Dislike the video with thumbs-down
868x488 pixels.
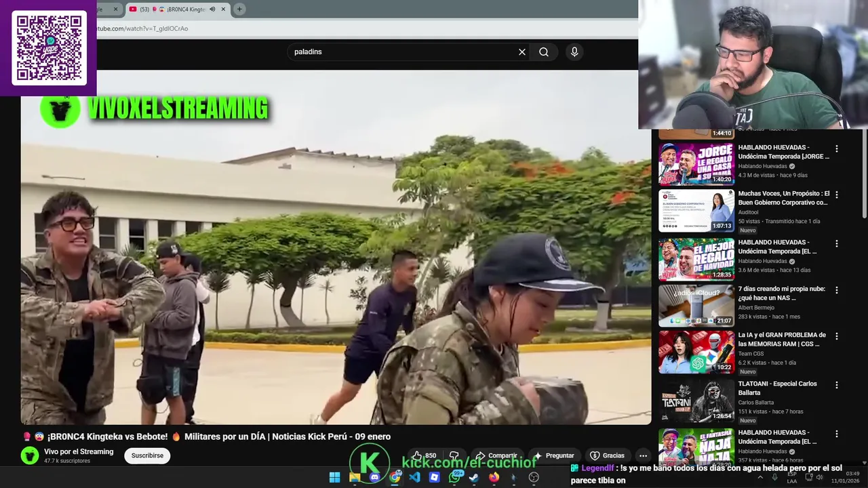(x=454, y=455)
